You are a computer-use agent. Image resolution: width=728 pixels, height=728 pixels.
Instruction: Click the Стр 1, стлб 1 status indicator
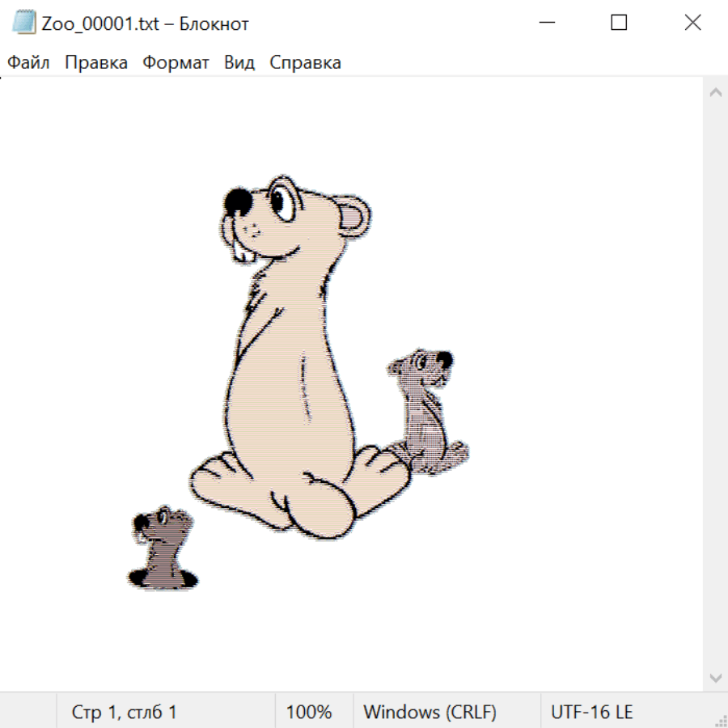[x=124, y=712]
